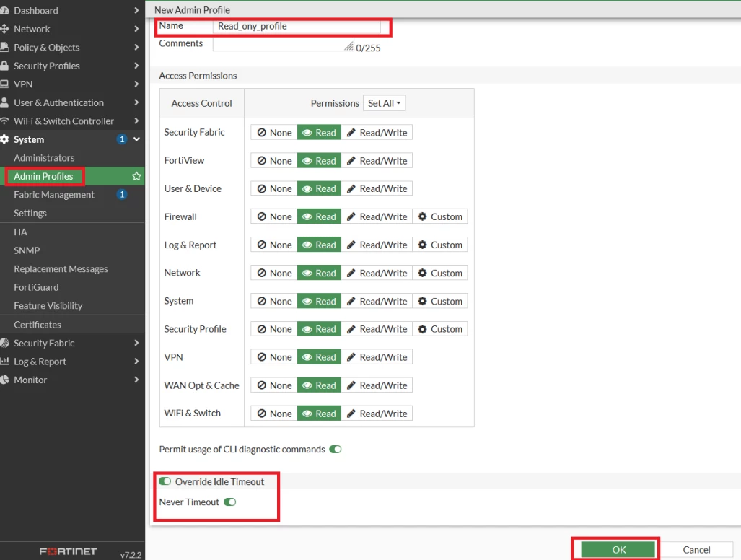Image resolution: width=741 pixels, height=560 pixels.
Task: Open the Set All permissions dropdown
Action: [x=384, y=103]
